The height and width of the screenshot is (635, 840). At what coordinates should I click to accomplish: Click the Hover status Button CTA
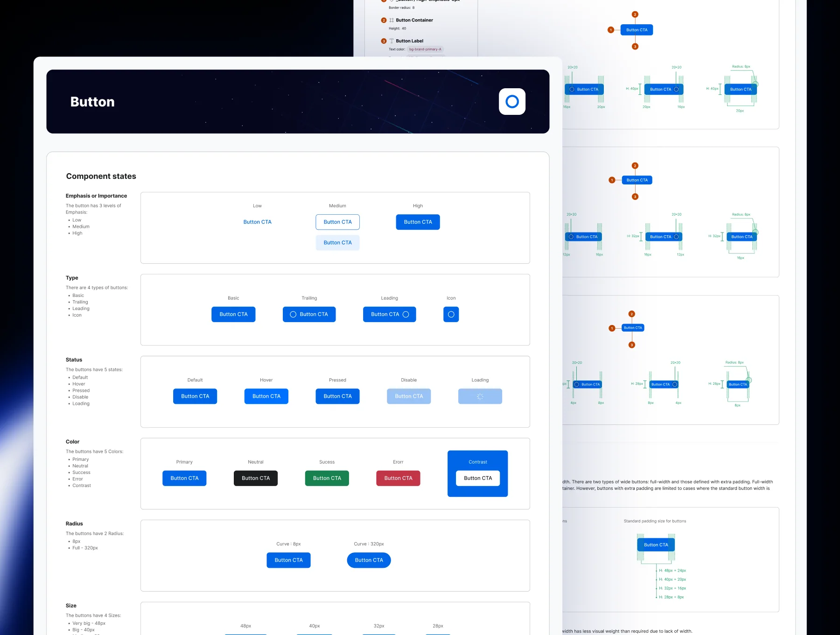[266, 396]
